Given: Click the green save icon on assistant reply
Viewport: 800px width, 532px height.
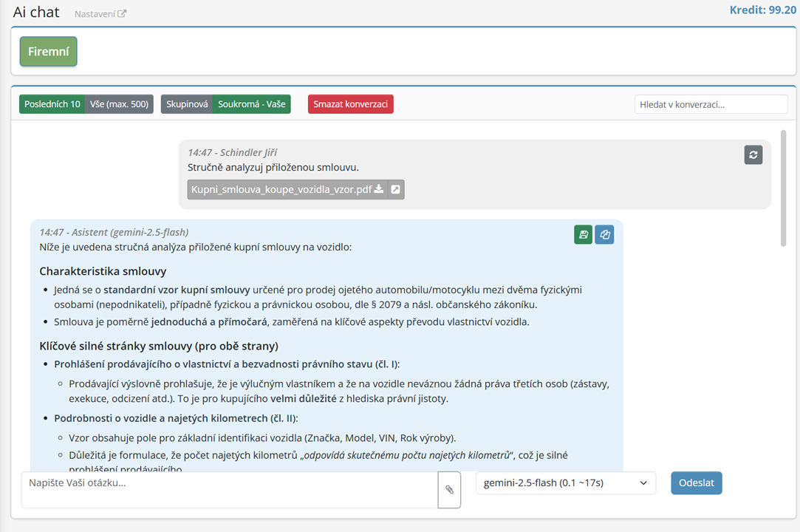Looking at the screenshot, I should click(583, 234).
